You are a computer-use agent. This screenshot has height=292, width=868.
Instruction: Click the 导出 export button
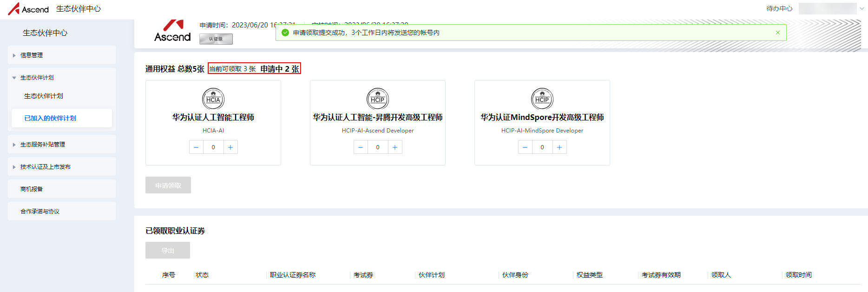[168, 250]
